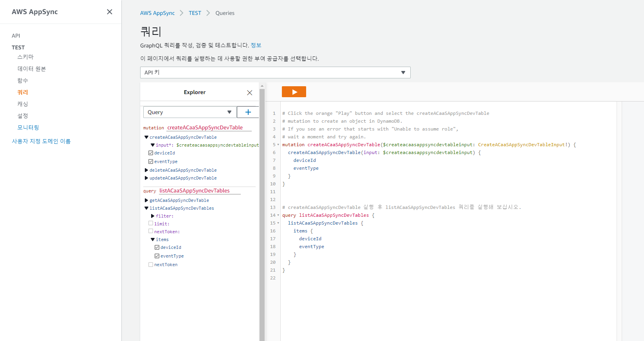The height and width of the screenshot is (341, 644).
Task: Open 스키마 in the sidebar
Action: (x=25, y=57)
